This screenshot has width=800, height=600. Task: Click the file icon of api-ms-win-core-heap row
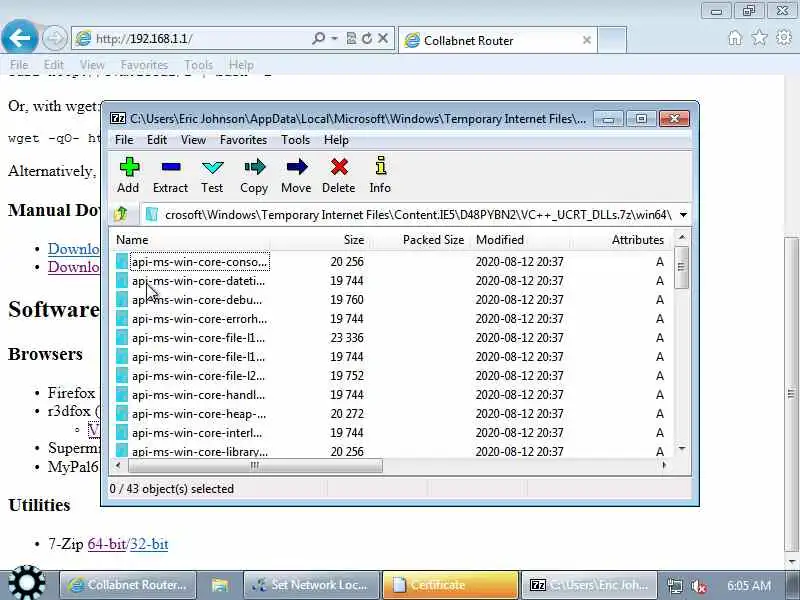tap(121, 414)
